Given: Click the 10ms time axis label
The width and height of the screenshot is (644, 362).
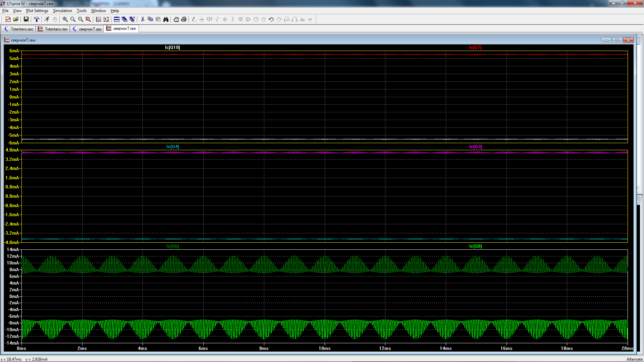Looking at the screenshot, I should pos(324,348).
